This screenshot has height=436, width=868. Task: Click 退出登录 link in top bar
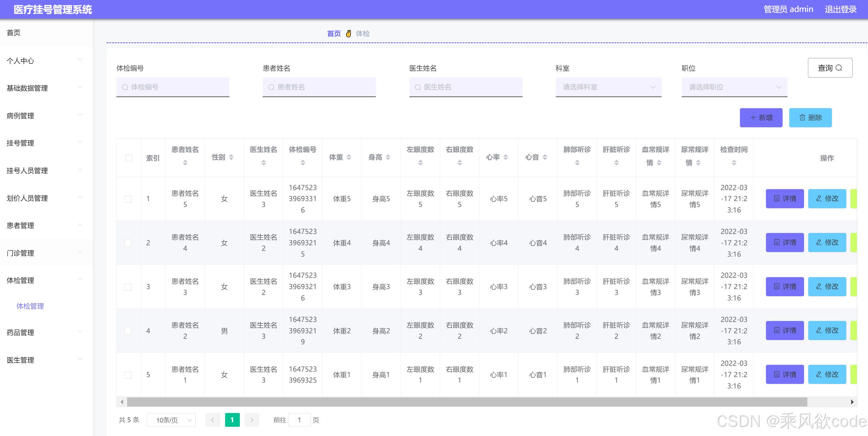[x=840, y=10]
